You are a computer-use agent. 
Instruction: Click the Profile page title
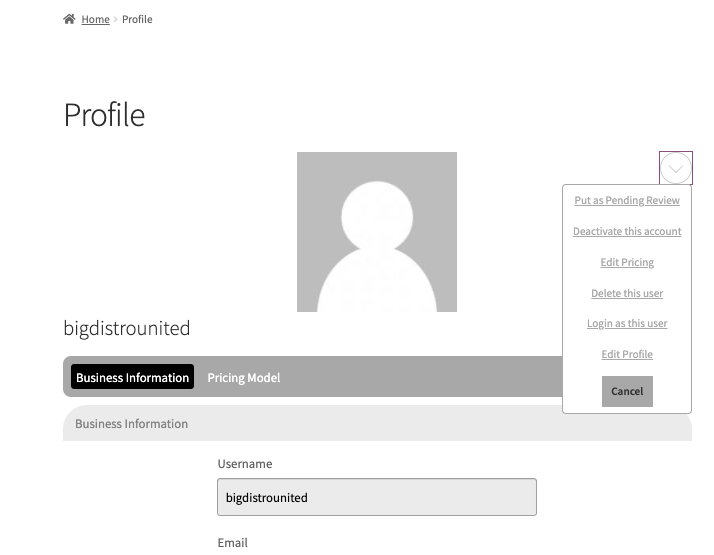click(104, 115)
